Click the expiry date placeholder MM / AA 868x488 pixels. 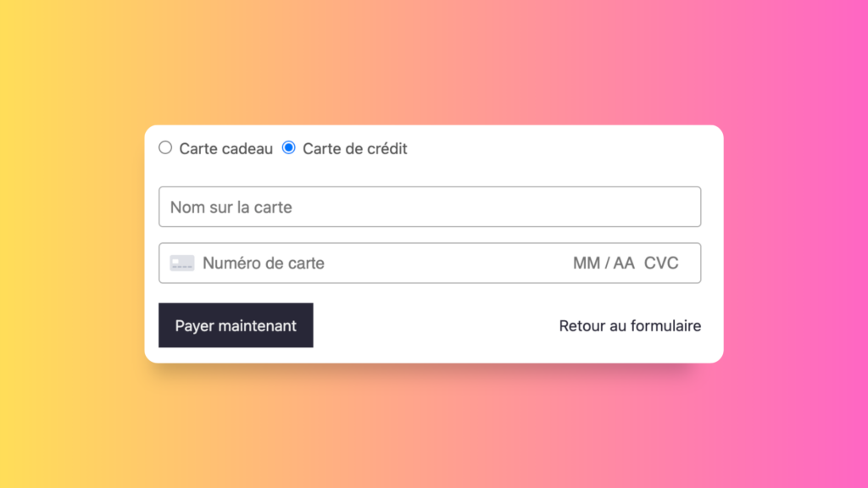[602, 263]
